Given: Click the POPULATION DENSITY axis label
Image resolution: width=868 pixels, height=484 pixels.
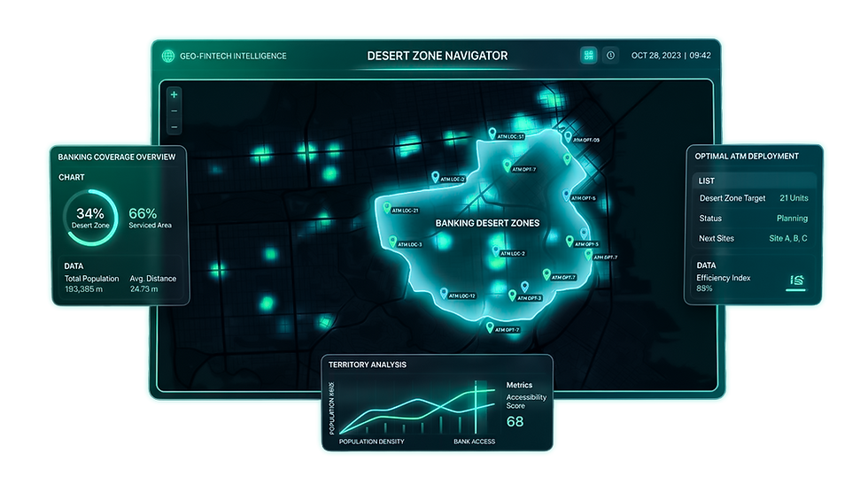Looking at the screenshot, I should 371,442.
